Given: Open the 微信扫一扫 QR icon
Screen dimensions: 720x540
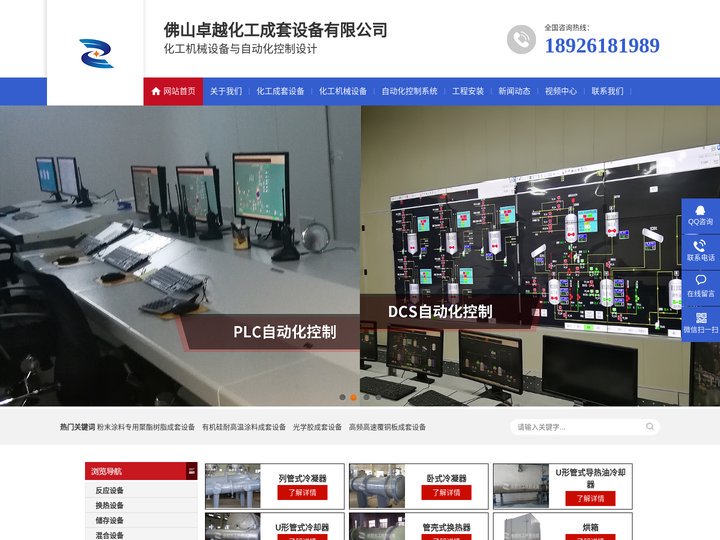Looking at the screenshot, I should (x=700, y=323).
